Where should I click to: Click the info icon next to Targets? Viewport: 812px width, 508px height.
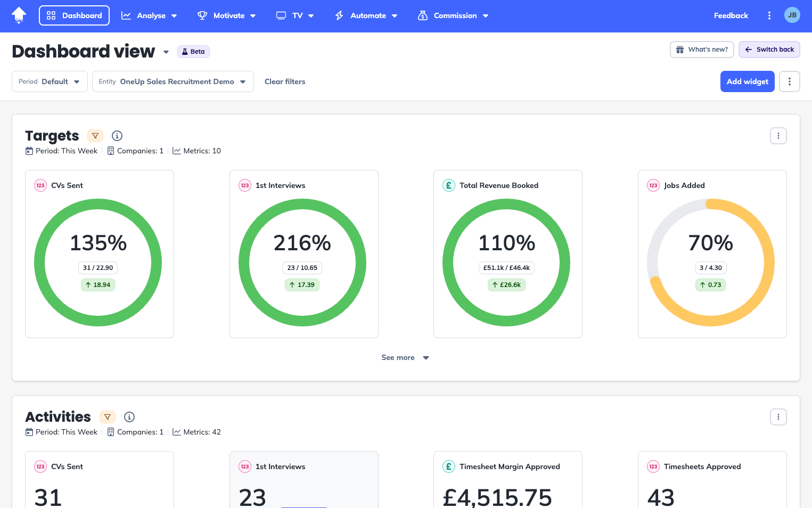[x=117, y=136]
